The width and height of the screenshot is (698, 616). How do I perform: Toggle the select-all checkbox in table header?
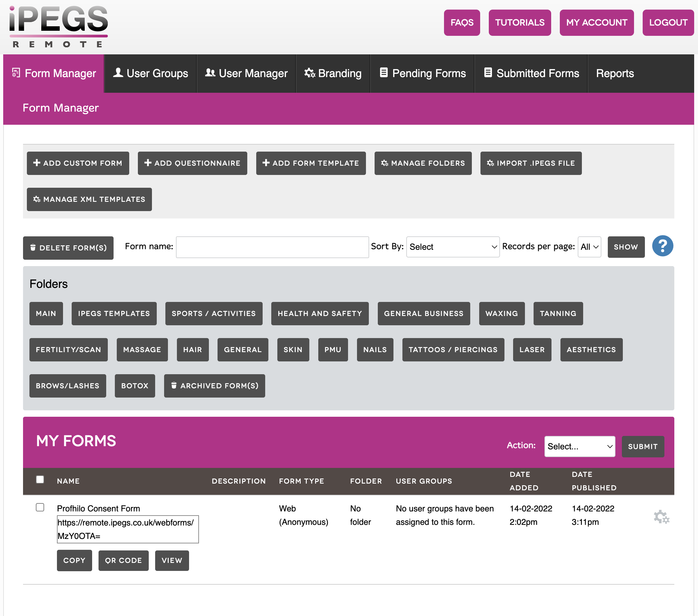tap(40, 479)
